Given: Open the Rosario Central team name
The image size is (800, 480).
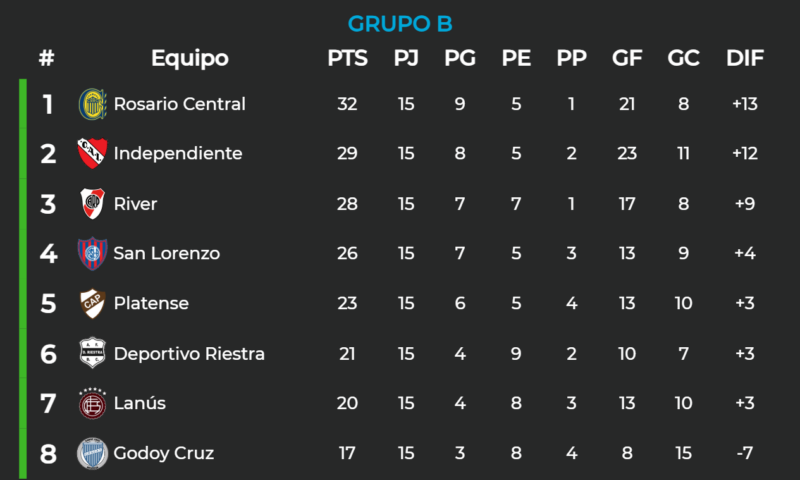Looking at the screenshot, I should pos(180,104).
